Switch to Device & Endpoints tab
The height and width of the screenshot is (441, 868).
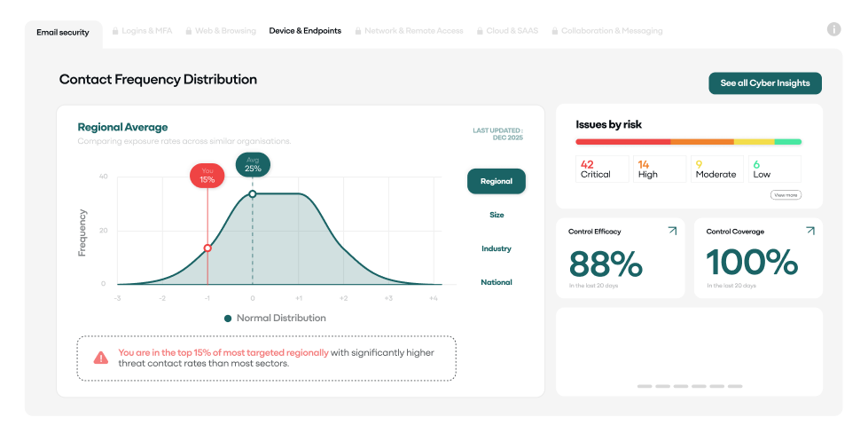coord(305,31)
